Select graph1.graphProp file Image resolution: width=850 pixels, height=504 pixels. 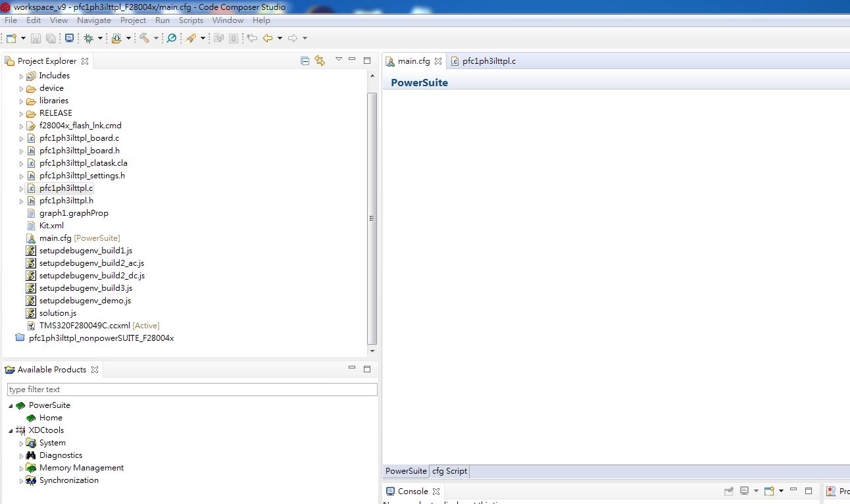point(74,213)
